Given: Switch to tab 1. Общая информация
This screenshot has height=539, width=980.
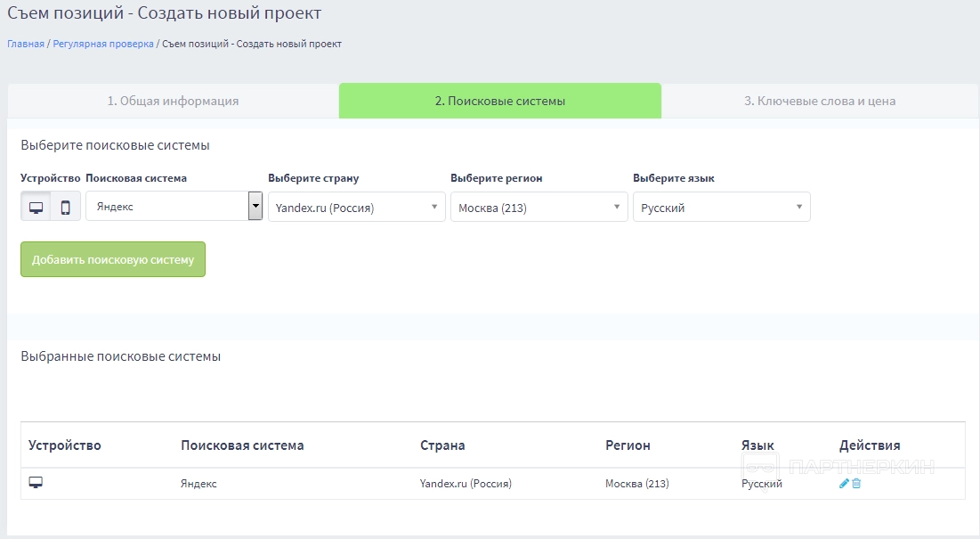Looking at the screenshot, I should coord(173,101).
